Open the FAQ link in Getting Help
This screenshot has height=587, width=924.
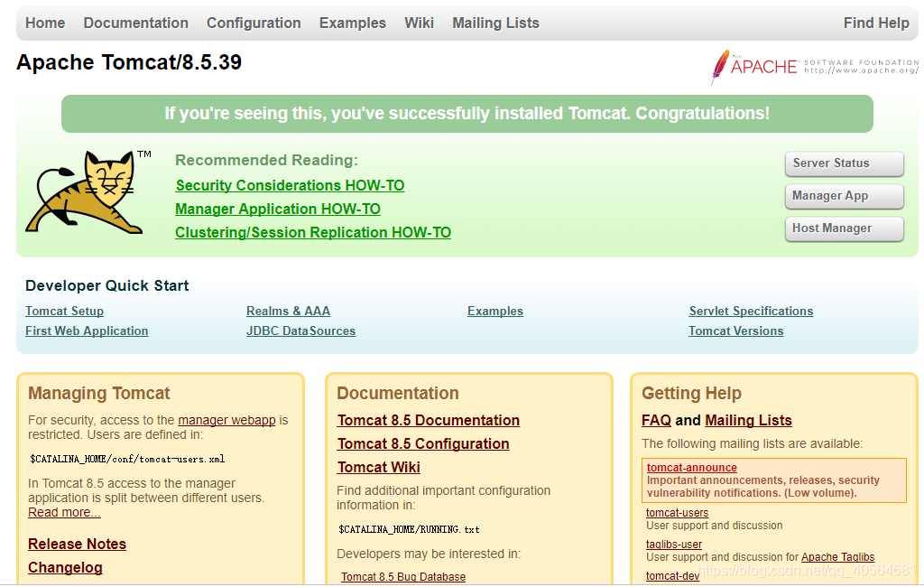click(657, 420)
